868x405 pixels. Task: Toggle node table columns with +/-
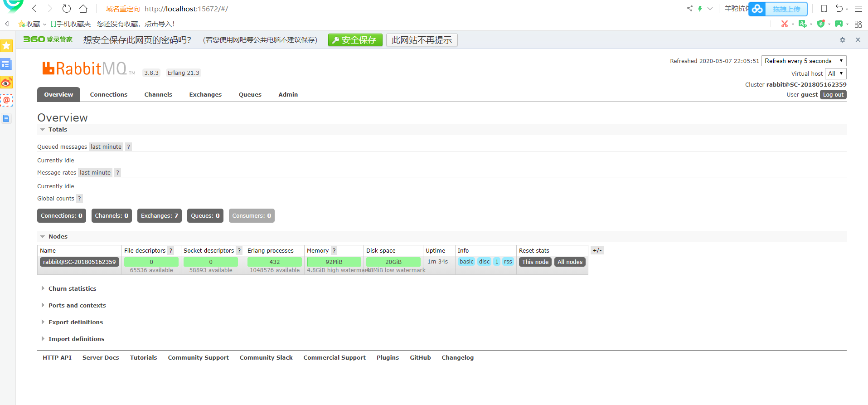(x=597, y=250)
